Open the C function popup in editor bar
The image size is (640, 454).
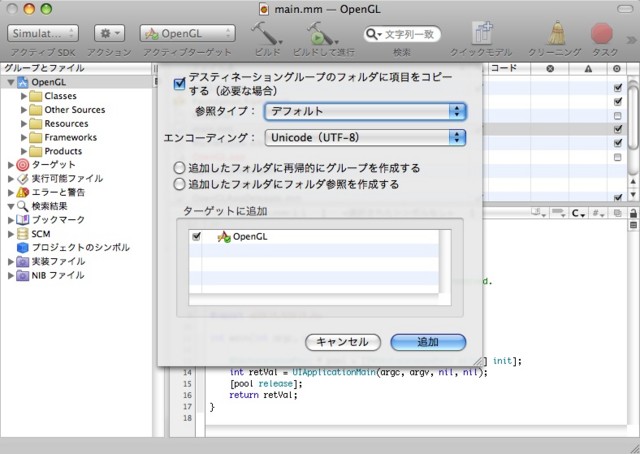[578, 213]
